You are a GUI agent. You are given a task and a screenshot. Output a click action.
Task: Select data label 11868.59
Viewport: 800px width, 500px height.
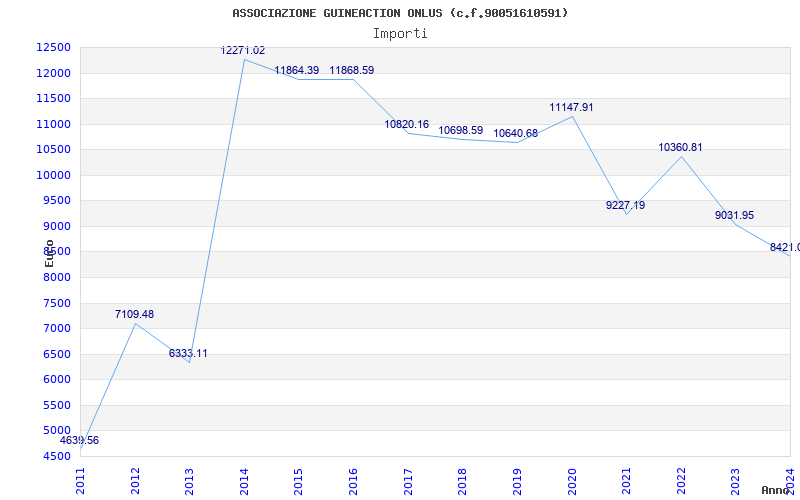pyautogui.click(x=352, y=70)
